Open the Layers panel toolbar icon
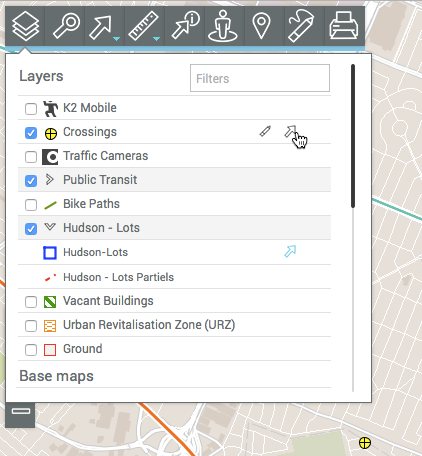The image size is (422, 456). [x=25, y=26]
